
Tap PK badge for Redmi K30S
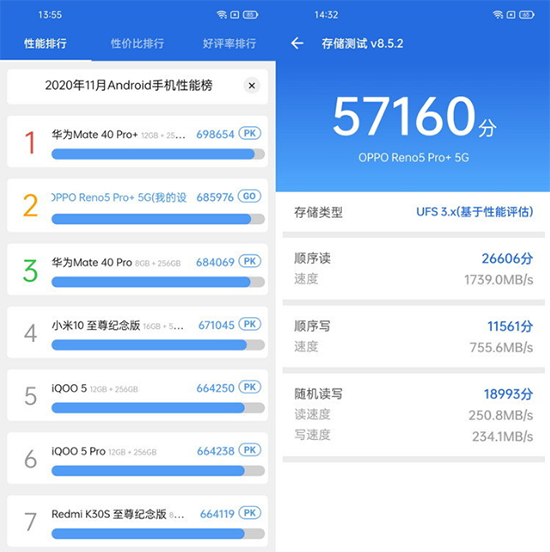250,513
